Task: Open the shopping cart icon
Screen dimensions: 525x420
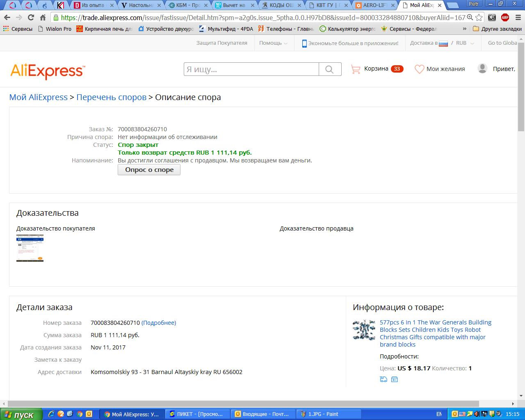Action: click(x=356, y=69)
